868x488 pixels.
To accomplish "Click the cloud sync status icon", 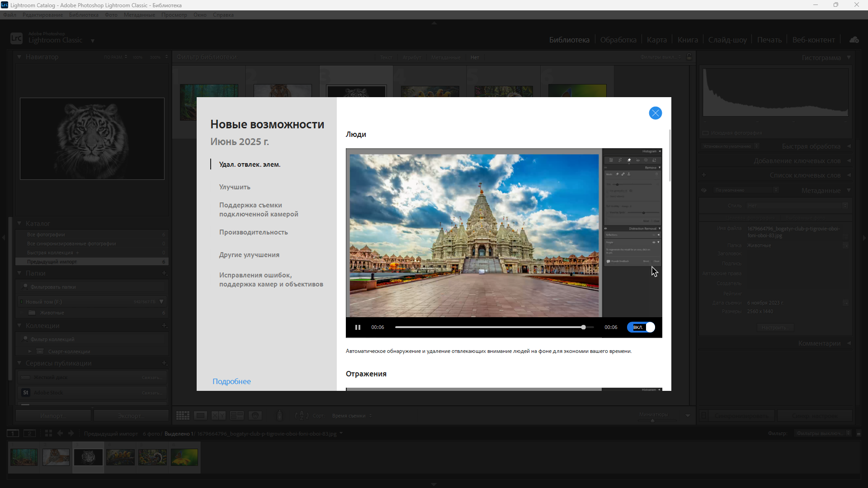I will [x=854, y=40].
